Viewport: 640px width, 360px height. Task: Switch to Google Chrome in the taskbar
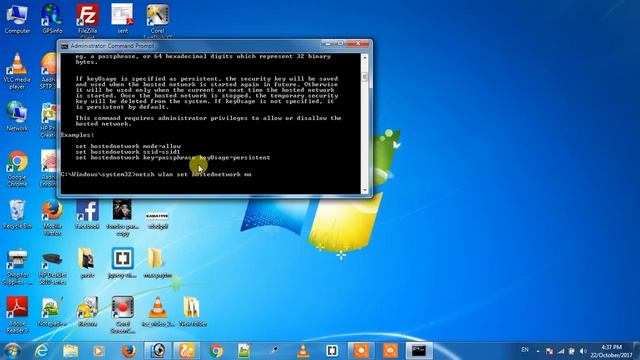[x=216, y=351]
